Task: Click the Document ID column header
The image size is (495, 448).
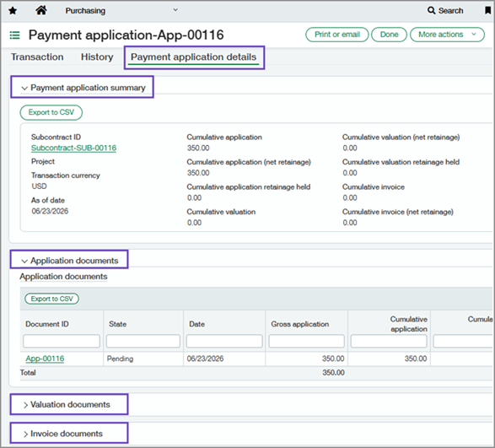Action: (x=47, y=324)
